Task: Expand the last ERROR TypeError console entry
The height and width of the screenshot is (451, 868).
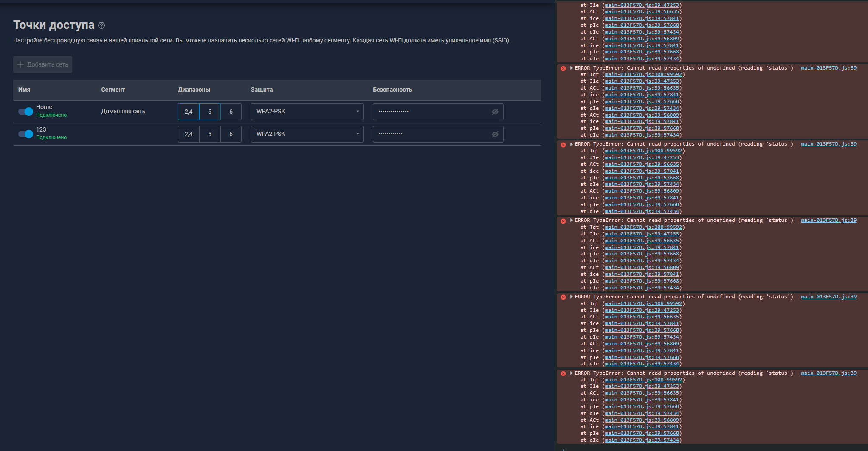Action: pos(572,373)
